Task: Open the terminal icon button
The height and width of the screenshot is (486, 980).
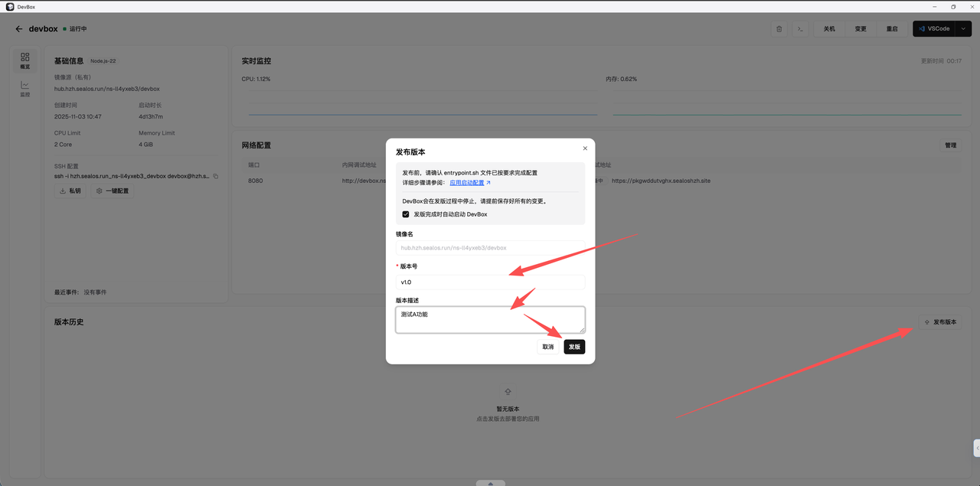Action: [x=800, y=29]
